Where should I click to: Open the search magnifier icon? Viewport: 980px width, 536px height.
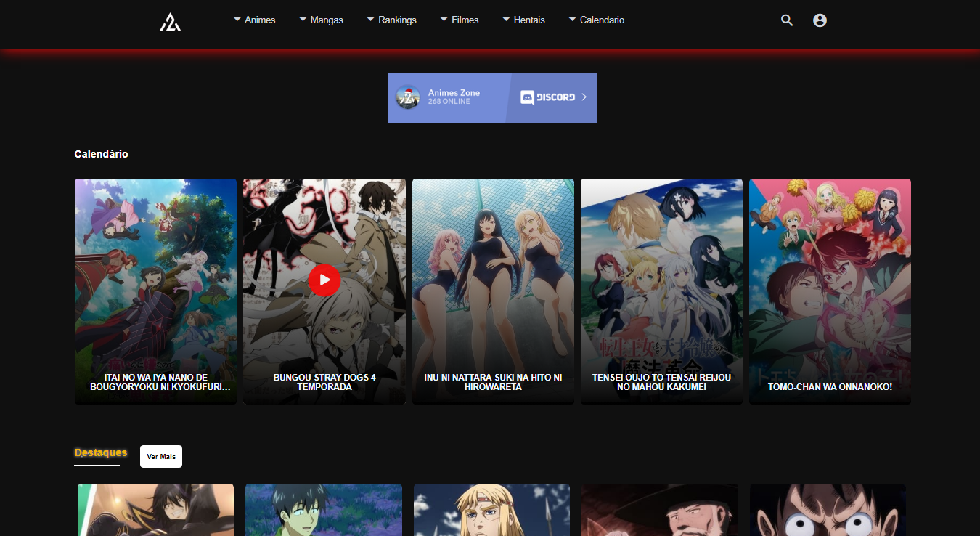[x=787, y=20]
